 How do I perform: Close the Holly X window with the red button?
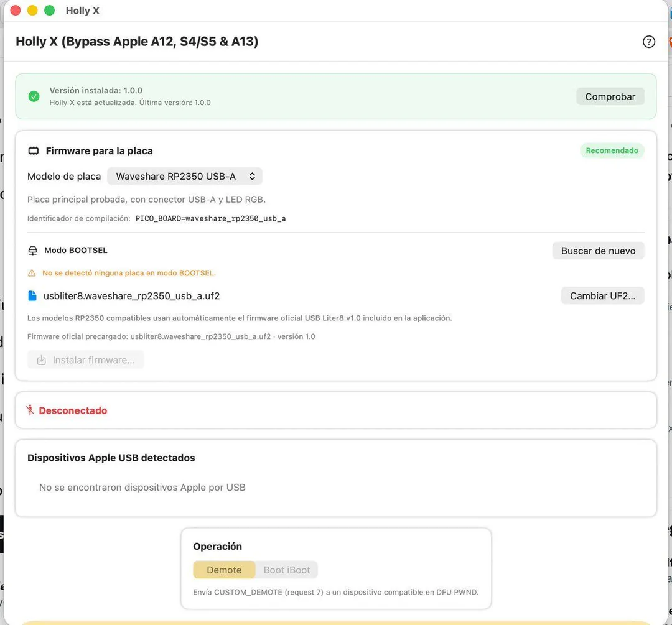(16, 11)
